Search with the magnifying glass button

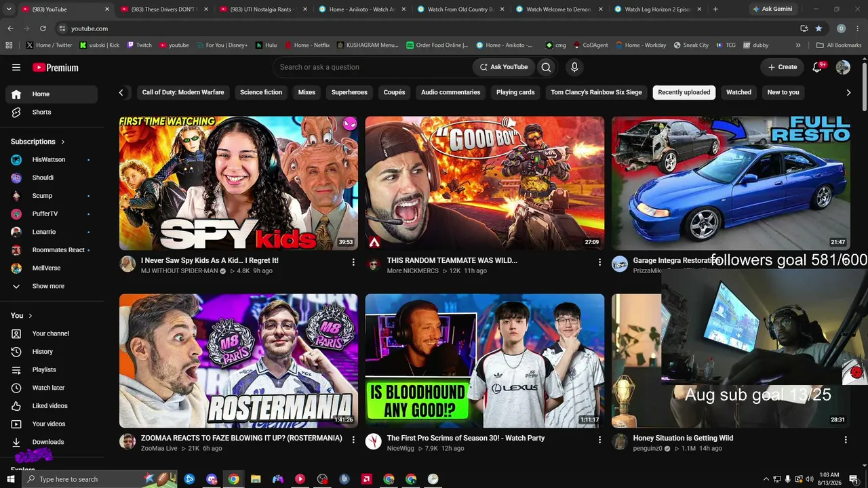(546, 67)
